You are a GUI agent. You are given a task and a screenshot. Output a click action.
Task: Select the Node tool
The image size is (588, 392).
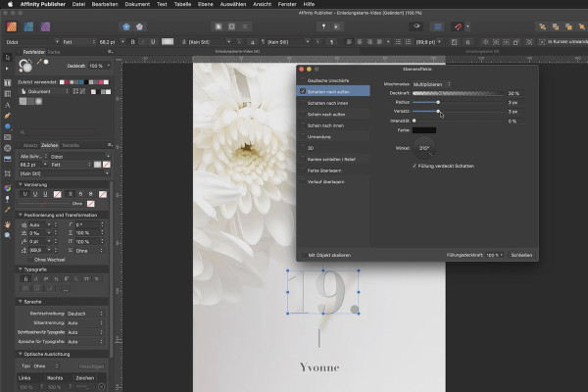pyautogui.click(x=7, y=69)
